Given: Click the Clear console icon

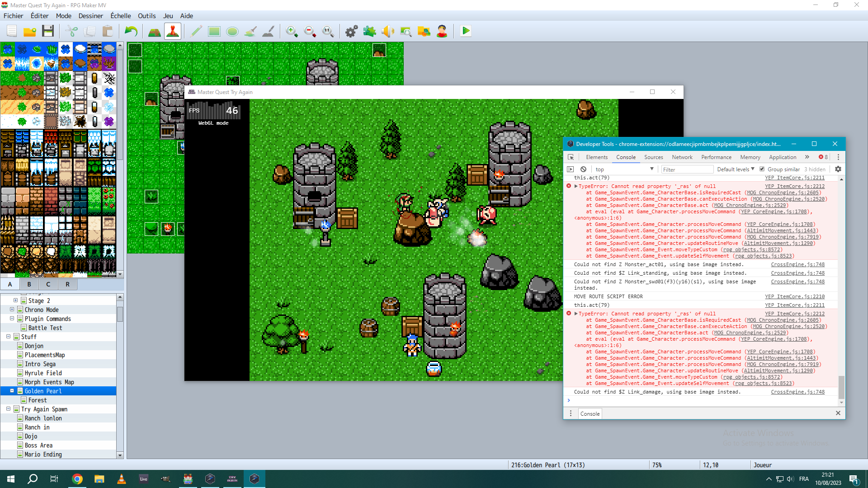Looking at the screenshot, I should coord(583,169).
